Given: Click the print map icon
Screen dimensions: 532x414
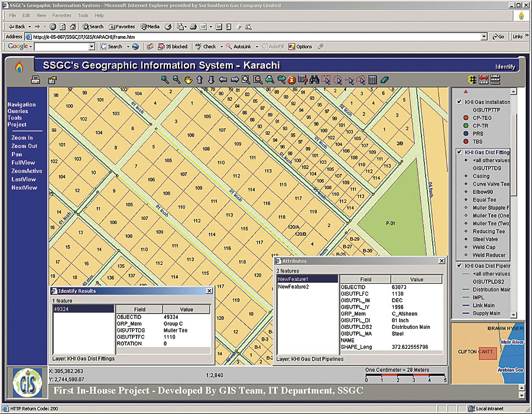Looking at the screenshot, I should pos(35,80).
